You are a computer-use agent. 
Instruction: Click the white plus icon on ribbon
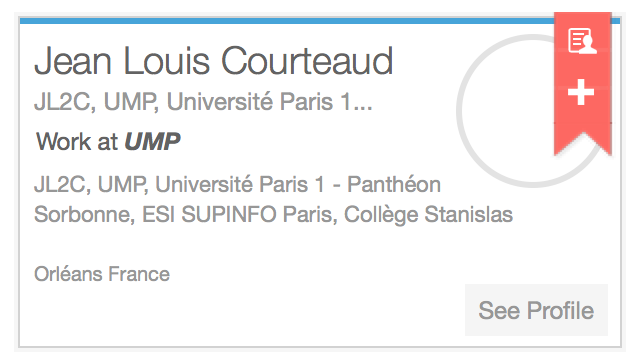581,92
